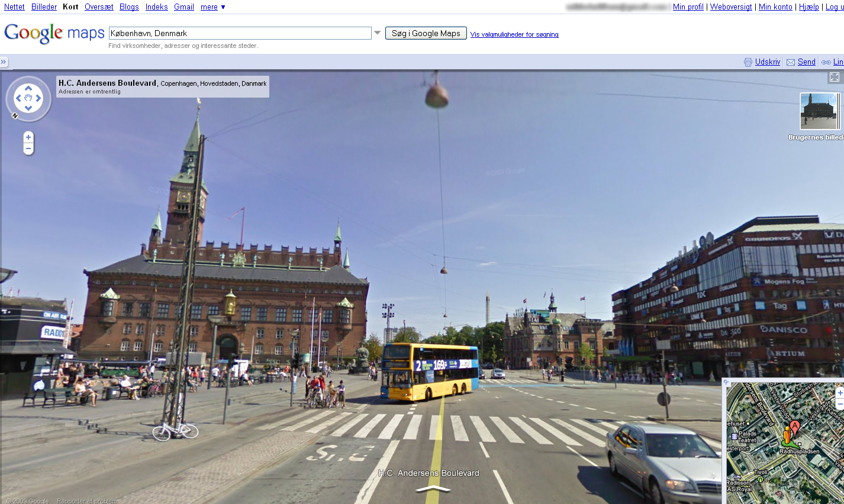
Task: Click the envelope icon beside Send
Action: (791, 62)
